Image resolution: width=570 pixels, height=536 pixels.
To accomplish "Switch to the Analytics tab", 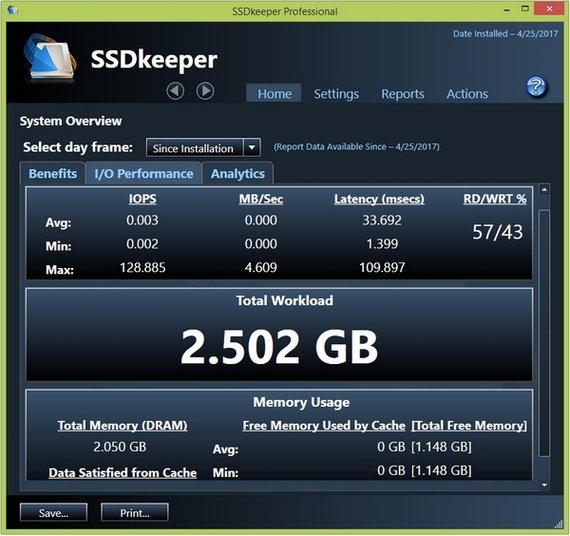I will [238, 173].
